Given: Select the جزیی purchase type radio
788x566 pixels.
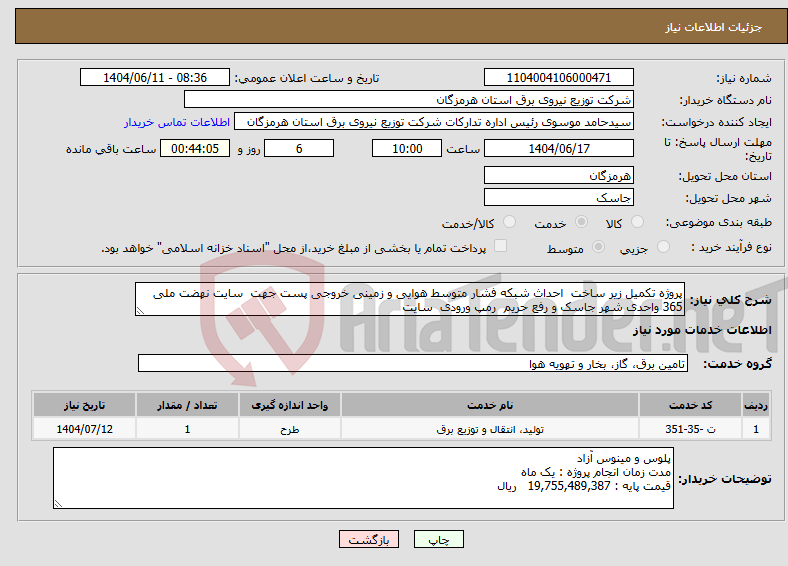Looking at the screenshot, I should click(663, 246).
